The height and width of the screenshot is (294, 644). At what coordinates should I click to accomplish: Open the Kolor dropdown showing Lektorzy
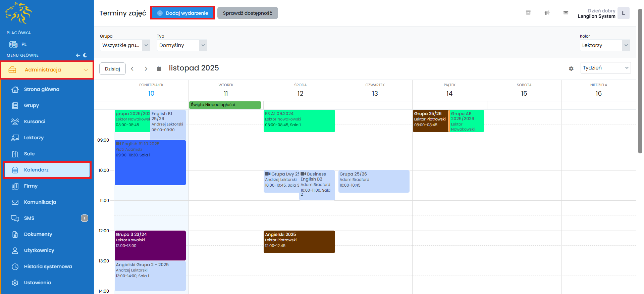[604, 45]
